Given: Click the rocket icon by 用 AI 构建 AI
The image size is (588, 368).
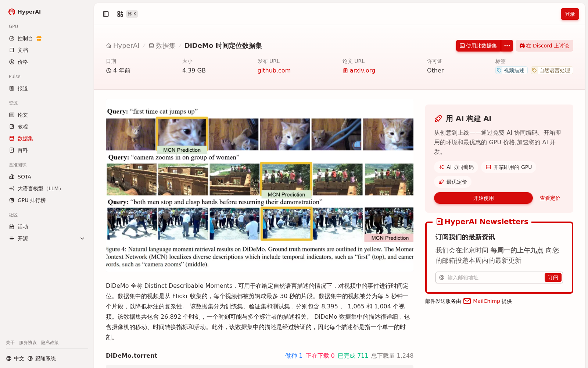Looking at the screenshot, I should [438, 118].
